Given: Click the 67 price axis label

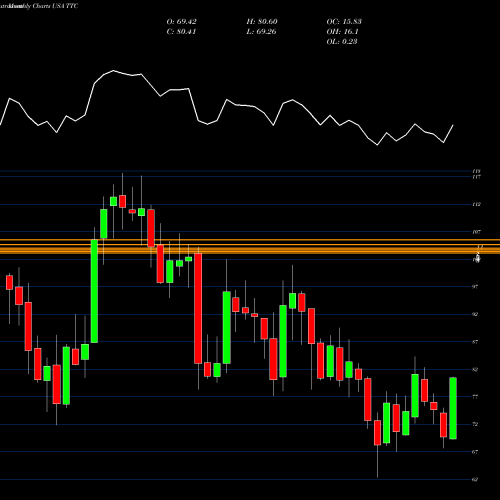Looking at the screenshot, I should click(x=475, y=452).
